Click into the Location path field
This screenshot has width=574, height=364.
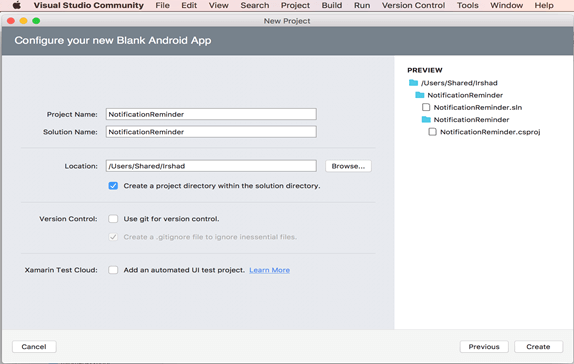point(211,166)
